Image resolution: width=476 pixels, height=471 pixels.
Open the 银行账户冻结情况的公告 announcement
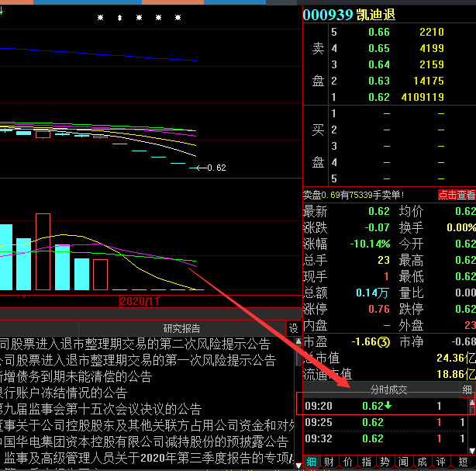pos(64,393)
